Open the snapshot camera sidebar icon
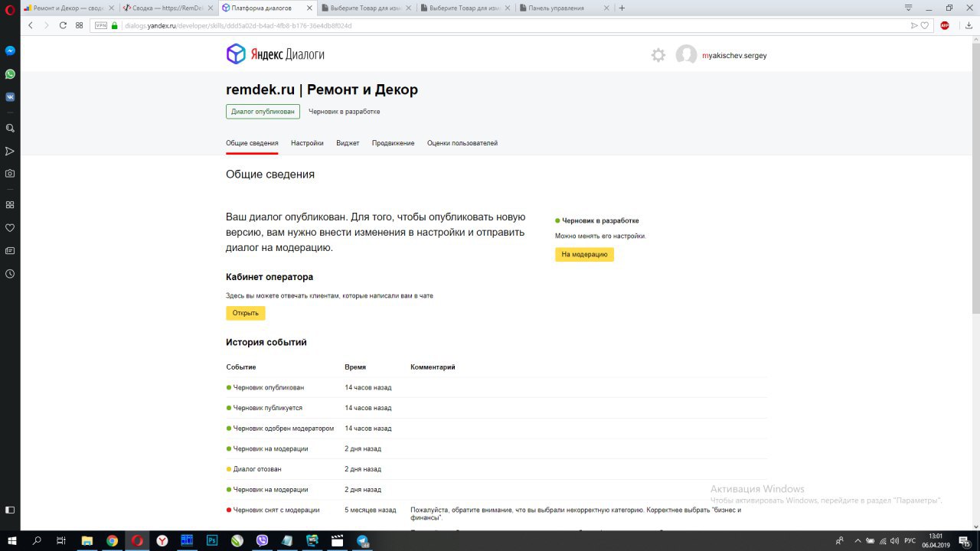Viewport: 980px width, 551px height. coord(10,174)
